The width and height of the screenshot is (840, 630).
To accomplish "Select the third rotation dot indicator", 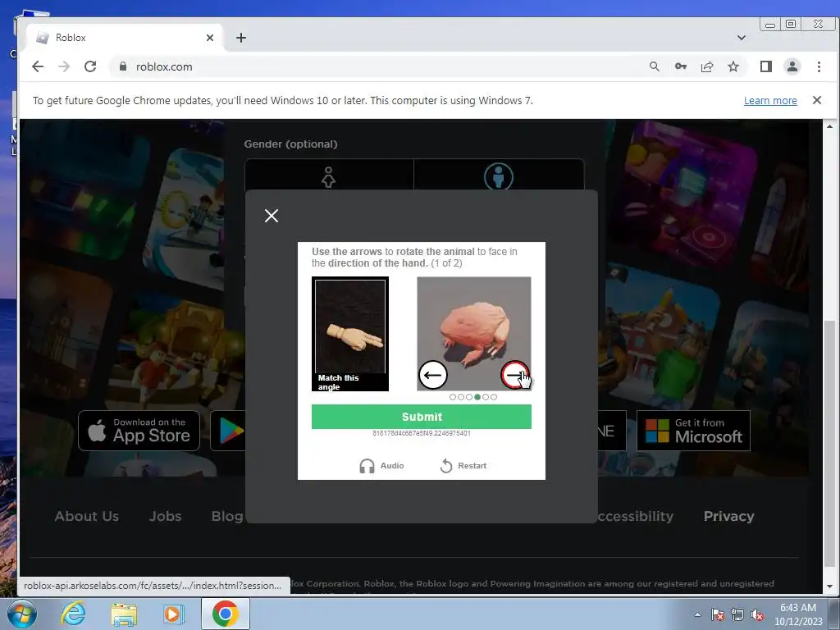I will click(469, 397).
